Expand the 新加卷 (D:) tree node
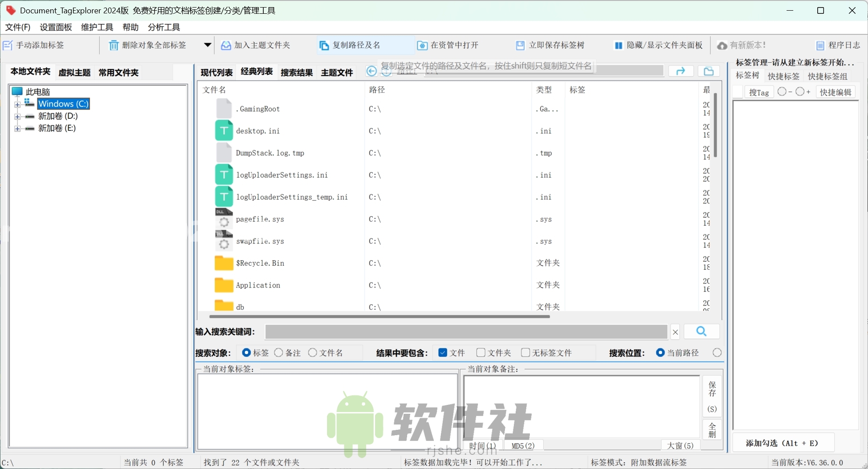 pos(18,116)
